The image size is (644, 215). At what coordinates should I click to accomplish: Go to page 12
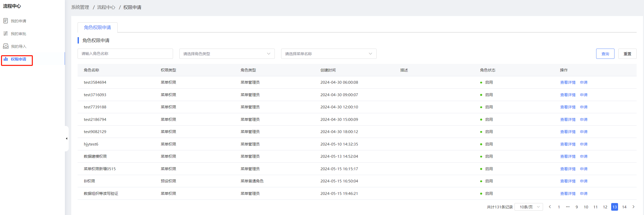[x=605, y=207]
